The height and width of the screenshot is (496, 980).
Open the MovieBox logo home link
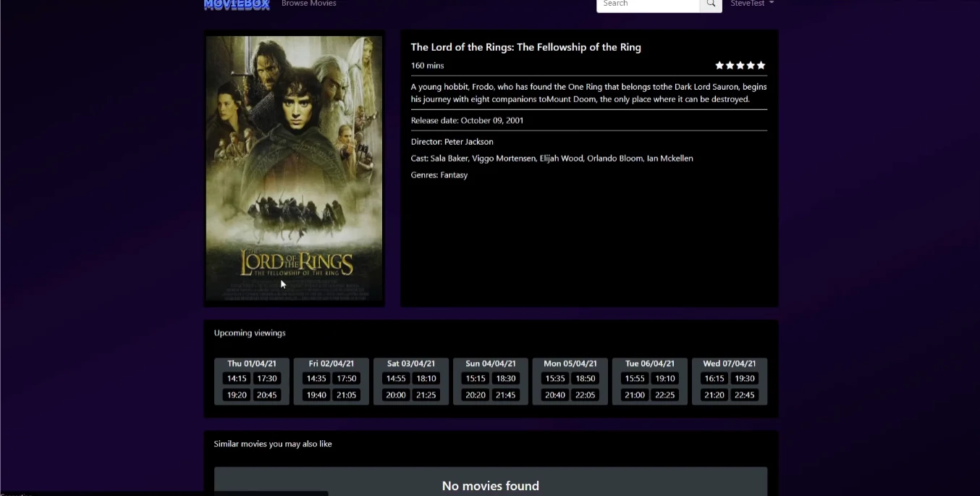237,4
